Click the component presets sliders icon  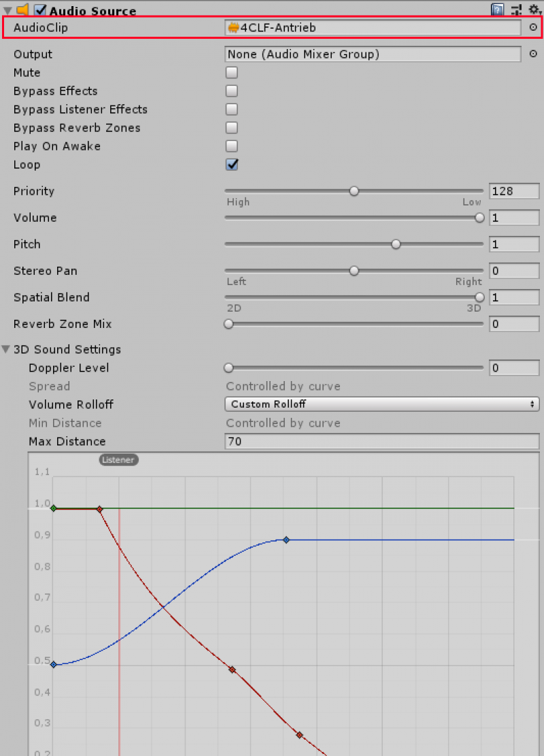517,10
